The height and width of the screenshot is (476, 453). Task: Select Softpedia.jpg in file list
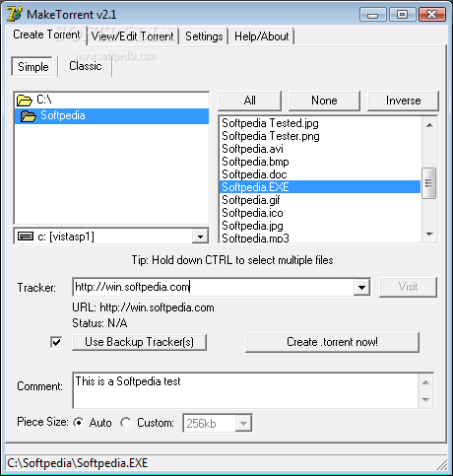click(320, 226)
